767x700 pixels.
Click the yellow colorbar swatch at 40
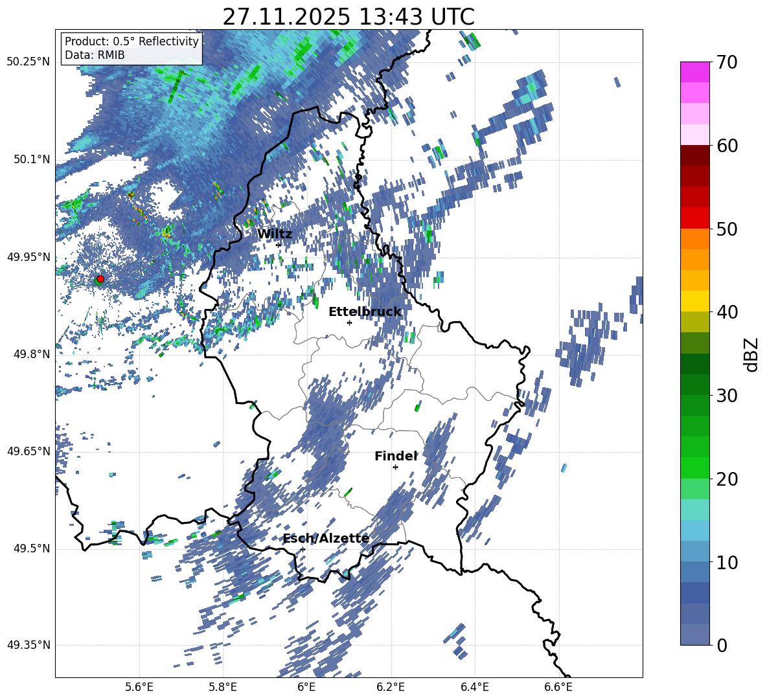pos(694,301)
